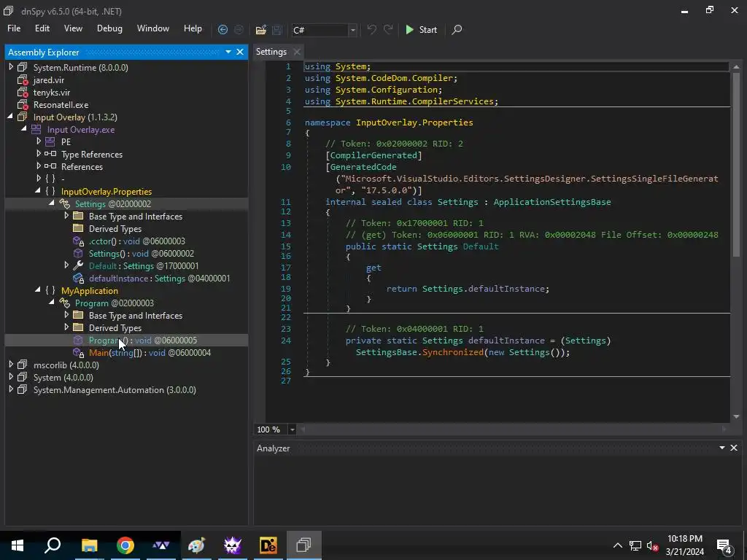This screenshot has width=747, height=560.
Task: Click the defaultInstance field icon
Action: 78,278
